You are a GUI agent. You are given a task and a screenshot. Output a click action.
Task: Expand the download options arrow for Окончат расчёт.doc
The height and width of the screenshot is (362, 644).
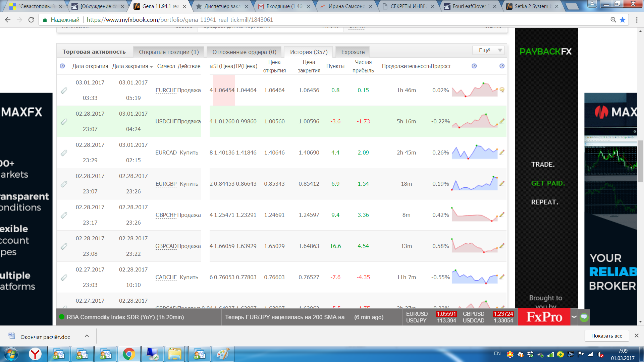(x=87, y=336)
